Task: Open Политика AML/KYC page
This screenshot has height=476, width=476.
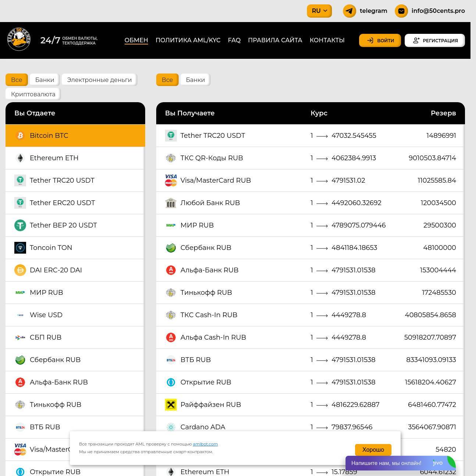Action: click(x=188, y=40)
